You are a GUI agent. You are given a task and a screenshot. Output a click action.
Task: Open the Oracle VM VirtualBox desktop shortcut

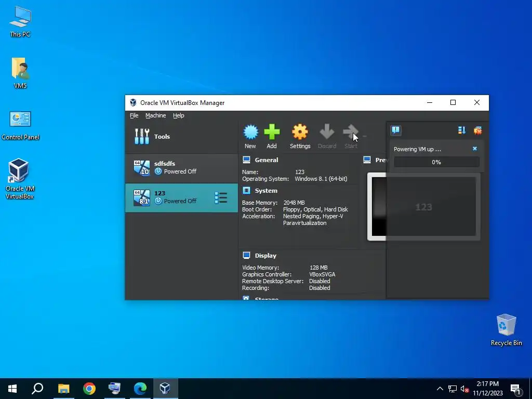[x=20, y=179]
